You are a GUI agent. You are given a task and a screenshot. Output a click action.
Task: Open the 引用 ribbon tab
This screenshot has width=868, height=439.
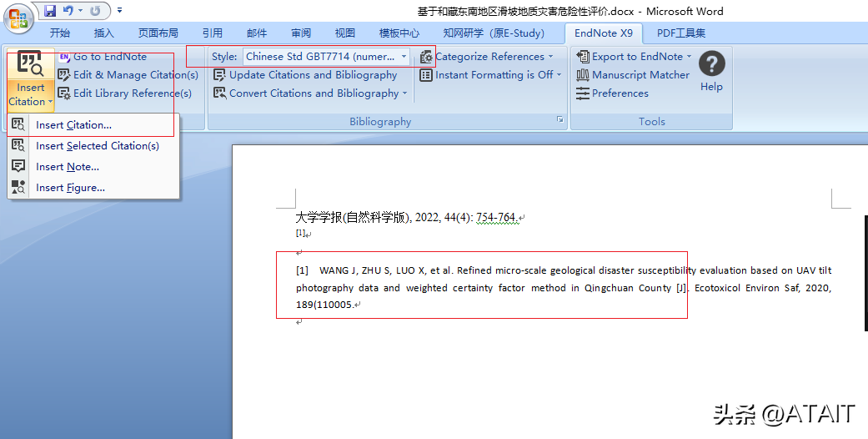[212, 33]
